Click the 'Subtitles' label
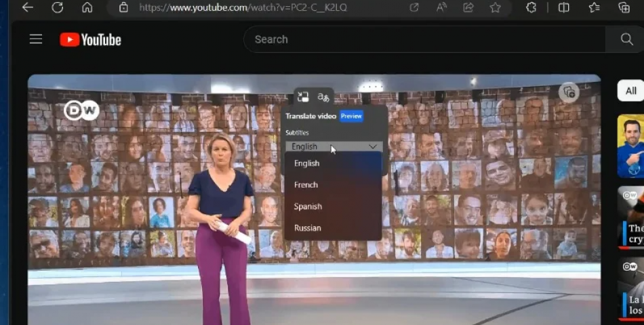Image resolution: width=644 pixels, height=325 pixels. [297, 133]
